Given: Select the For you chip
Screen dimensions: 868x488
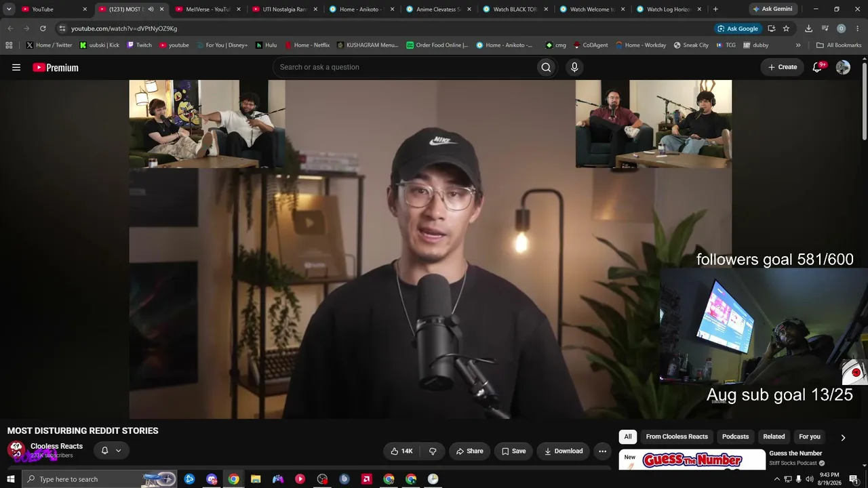Looking at the screenshot, I should [x=810, y=437].
